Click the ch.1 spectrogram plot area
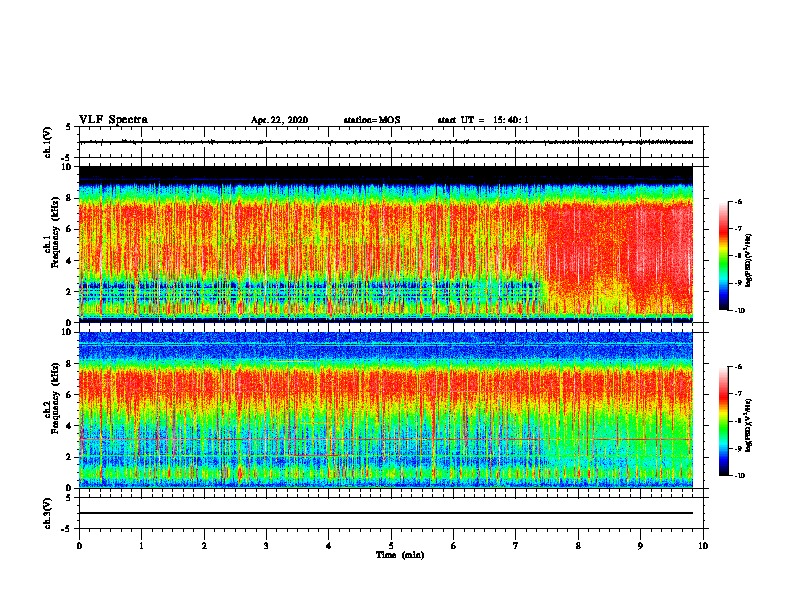Viewport: 792px width, 612px height. (x=386, y=244)
